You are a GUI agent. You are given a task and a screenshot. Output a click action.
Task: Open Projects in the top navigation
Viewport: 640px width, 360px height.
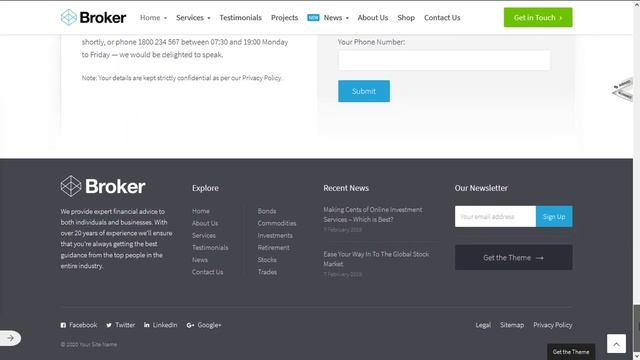coord(284,18)
